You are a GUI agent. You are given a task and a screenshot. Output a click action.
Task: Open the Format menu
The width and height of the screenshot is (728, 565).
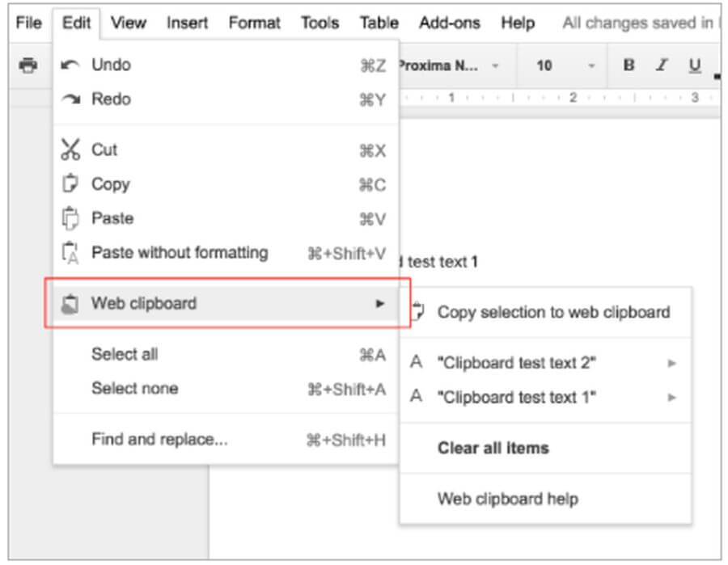[254, 23]
